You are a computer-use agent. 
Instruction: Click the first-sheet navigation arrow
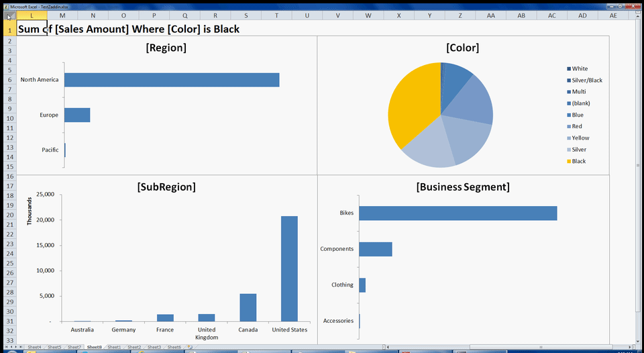point(6,347)
